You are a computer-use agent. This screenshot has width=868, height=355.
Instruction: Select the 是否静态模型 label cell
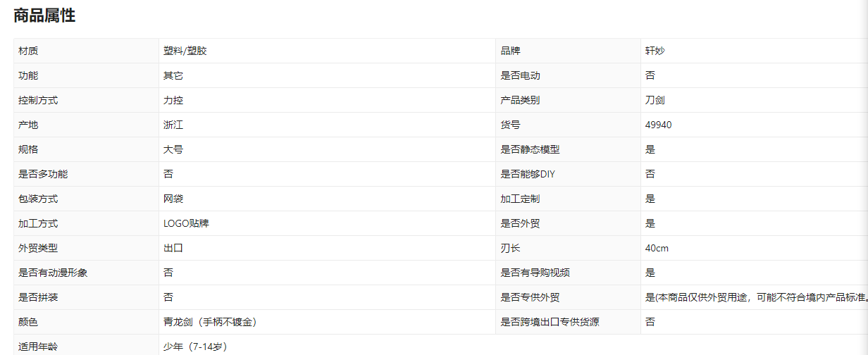[x=530, y=149]
